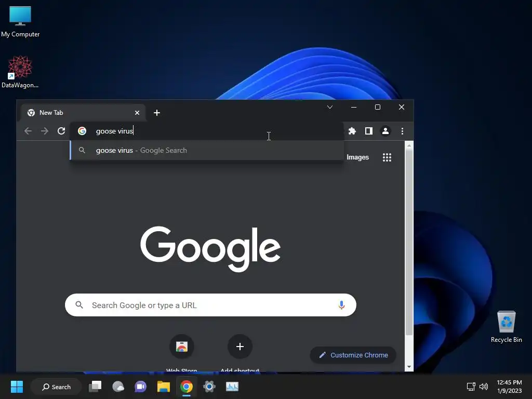Open the Extensions puzzle icon

[x=352, y=131]
